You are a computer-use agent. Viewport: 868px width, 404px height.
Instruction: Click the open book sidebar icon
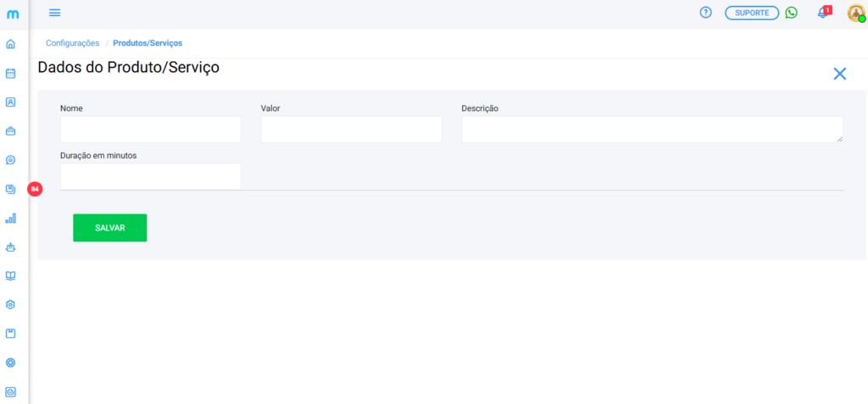pyautogui.click(x=11, y=276)
